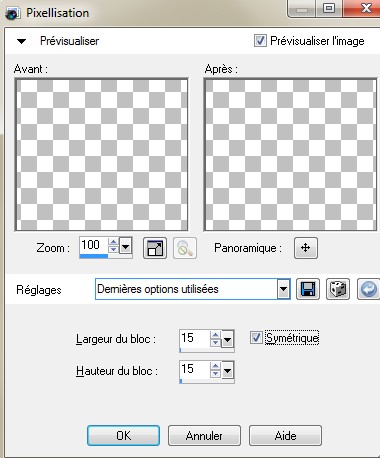Click the Prévisualiser section label

(69, 41)
